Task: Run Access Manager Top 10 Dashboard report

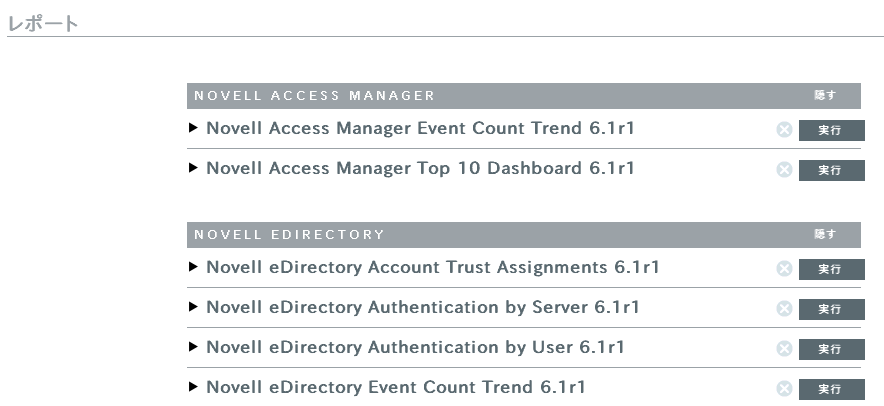Action: coord(831,171)
